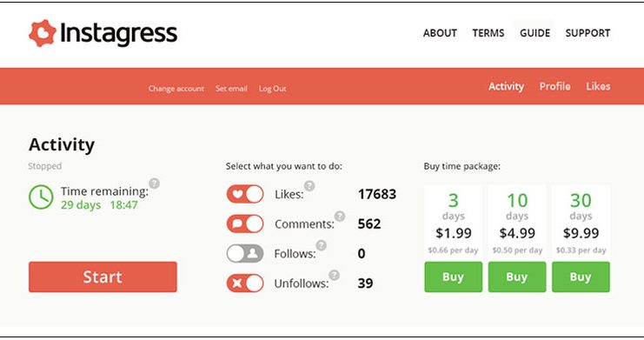Open help question mark beside Likes
Screen dimensions: 644x340
pos(309,186)
